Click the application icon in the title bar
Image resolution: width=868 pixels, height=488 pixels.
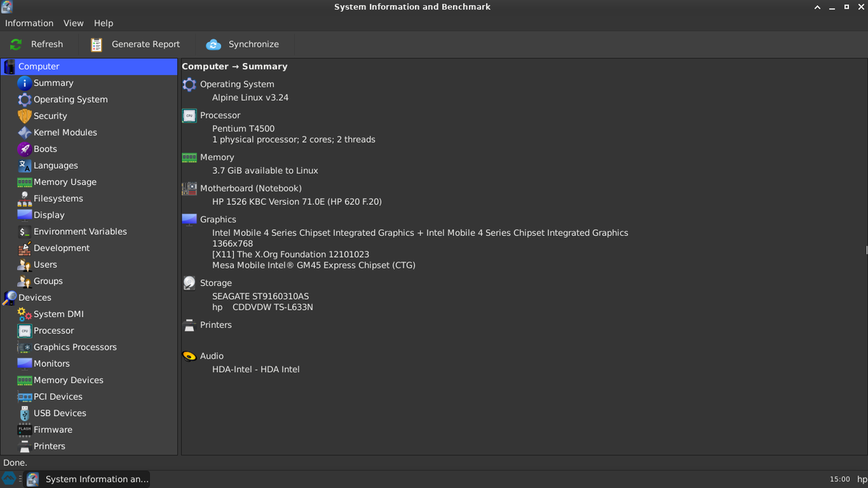coord(7,7)
